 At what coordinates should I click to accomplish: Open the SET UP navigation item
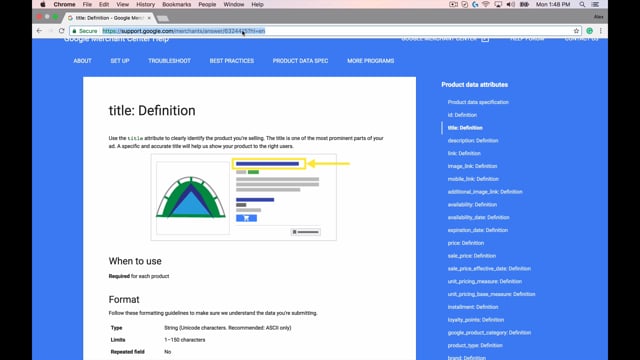point(120,61)
